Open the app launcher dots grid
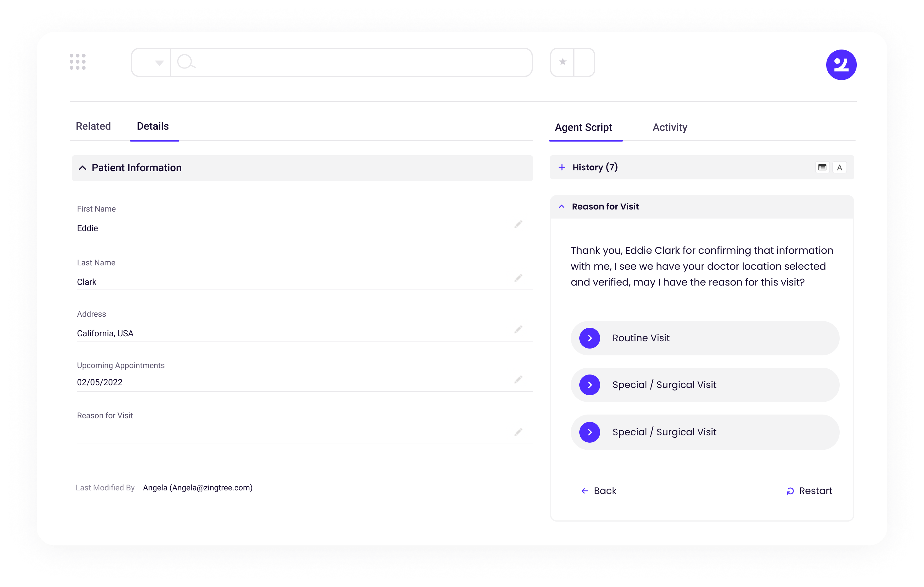Image resolution: width=924 pixels, height=587 pixels. tap(78, 62)
